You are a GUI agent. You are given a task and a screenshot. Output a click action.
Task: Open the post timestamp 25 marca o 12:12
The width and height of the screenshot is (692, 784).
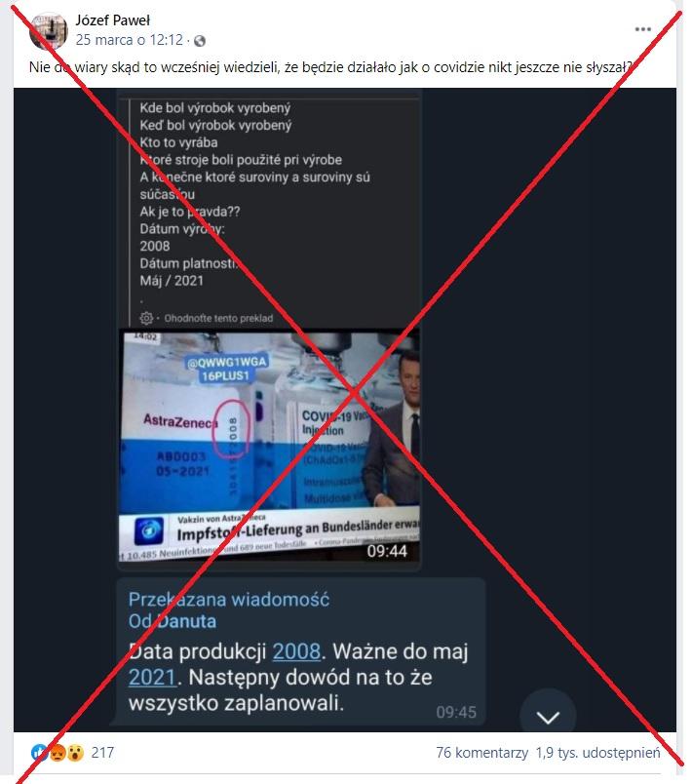(130, 40)
